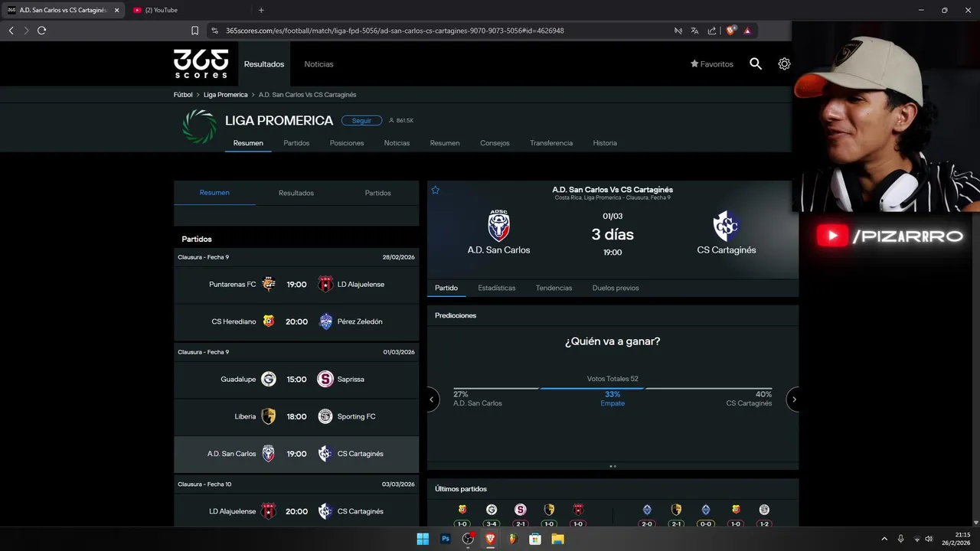Viewport: 980px width, 551px height.
Task: Click the star icon next to Favoritos
Action: [694, 64]
